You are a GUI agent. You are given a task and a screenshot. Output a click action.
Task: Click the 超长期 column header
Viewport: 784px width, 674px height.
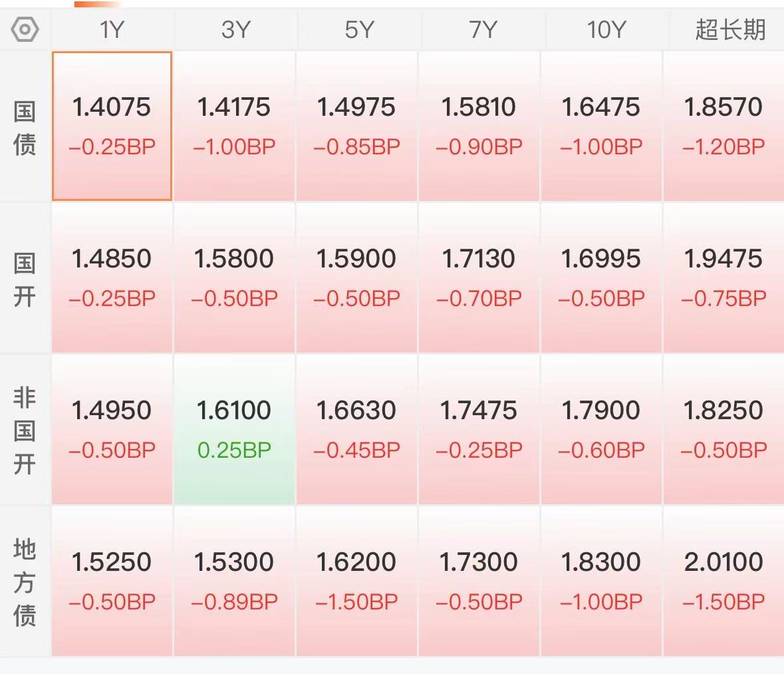pos(729,30)
